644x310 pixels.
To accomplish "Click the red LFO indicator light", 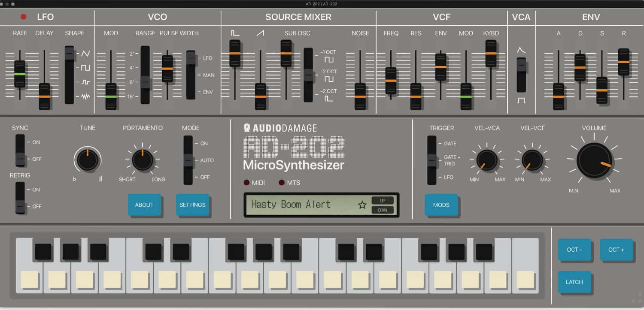I will point(24,17).
